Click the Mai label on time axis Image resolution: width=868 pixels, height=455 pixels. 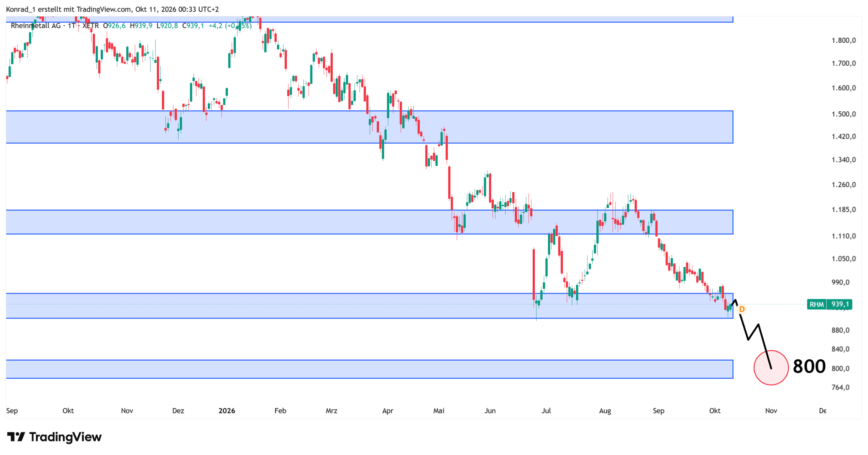tap(439, 411)
